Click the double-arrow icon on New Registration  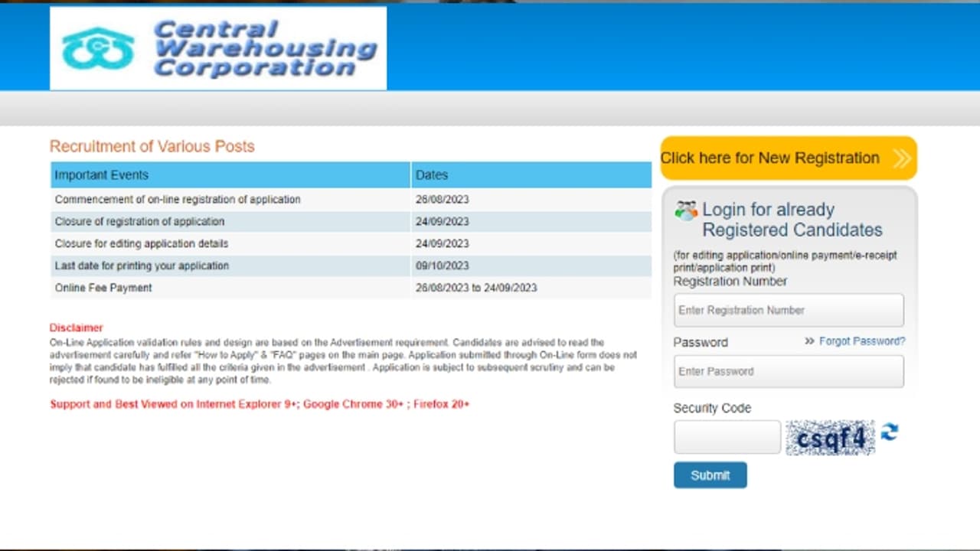(x=902, y=158)
